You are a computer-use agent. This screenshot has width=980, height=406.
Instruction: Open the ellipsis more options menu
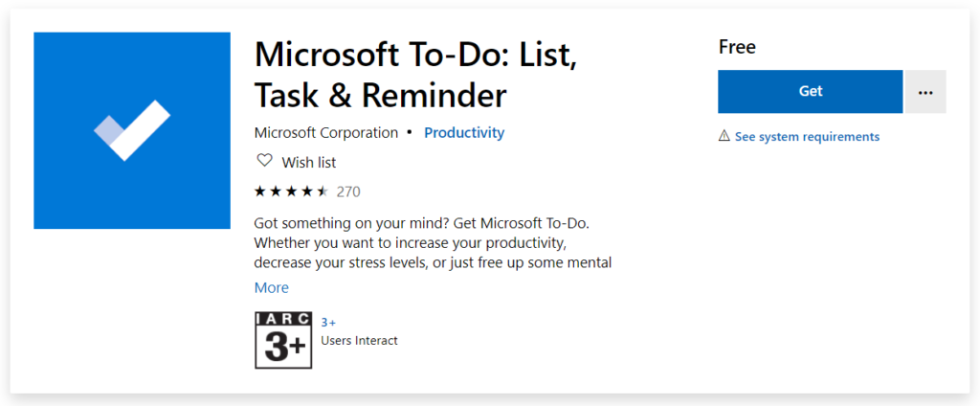tap(925, 91)
